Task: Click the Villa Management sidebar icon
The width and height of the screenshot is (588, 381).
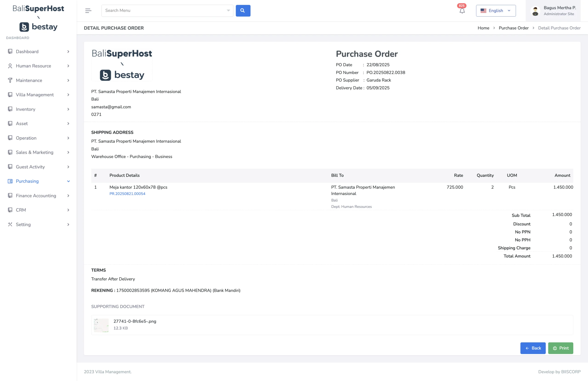Action: tap(10, 95)
